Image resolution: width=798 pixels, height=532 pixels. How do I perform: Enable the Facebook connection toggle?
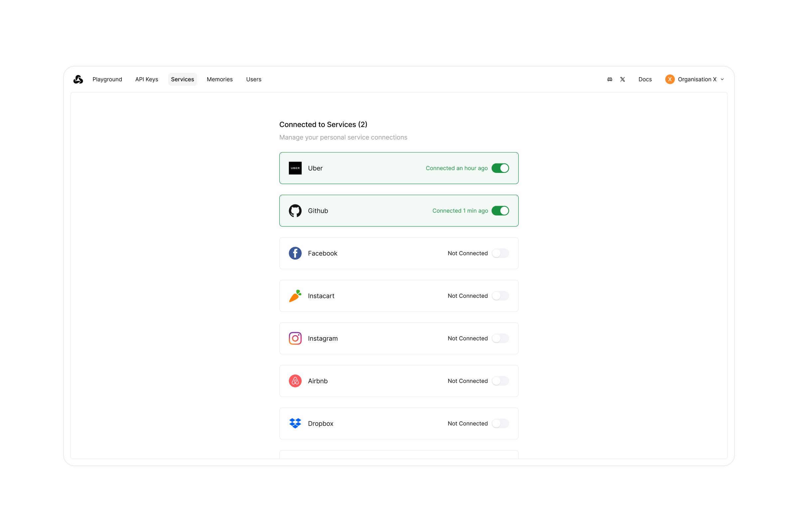(x=500, y=253)
